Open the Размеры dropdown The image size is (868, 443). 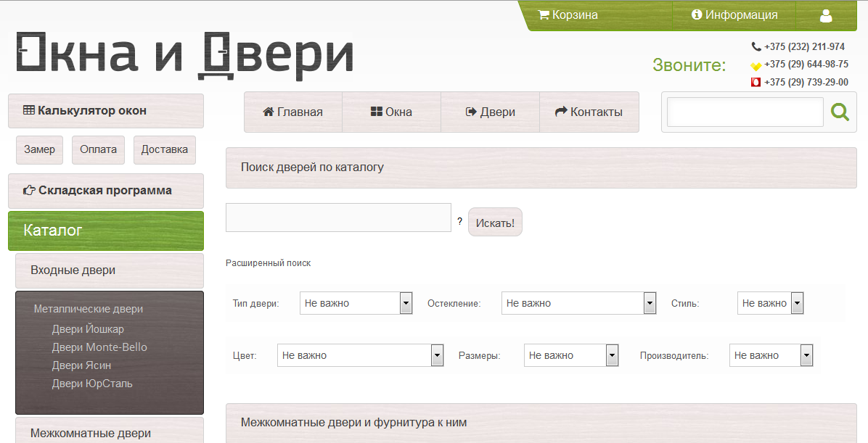571,355
